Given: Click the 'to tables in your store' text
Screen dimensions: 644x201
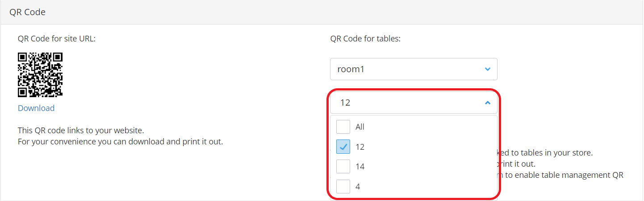Looking at the screenshot, I should click(x=549, y=153).
